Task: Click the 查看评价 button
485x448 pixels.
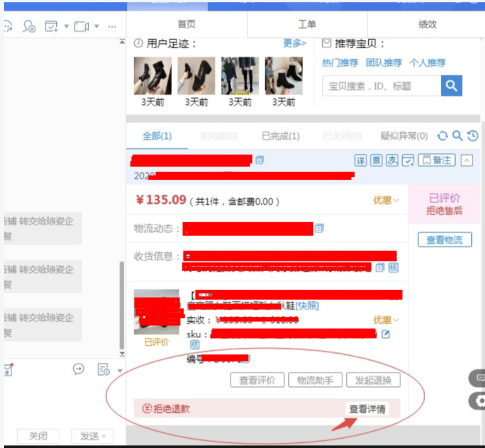Action: pos(257,380)
